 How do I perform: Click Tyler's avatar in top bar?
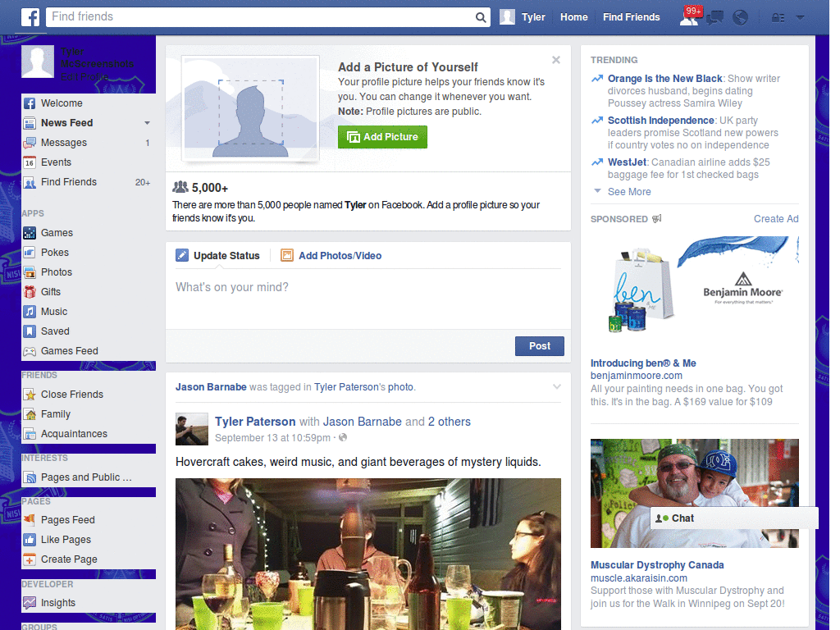click(507, 17)
